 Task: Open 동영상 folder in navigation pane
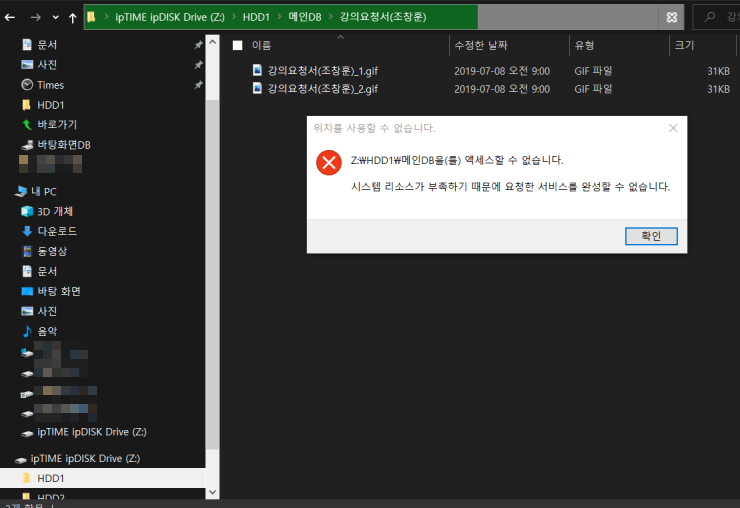pyautogui.click(x=52, y=251)
